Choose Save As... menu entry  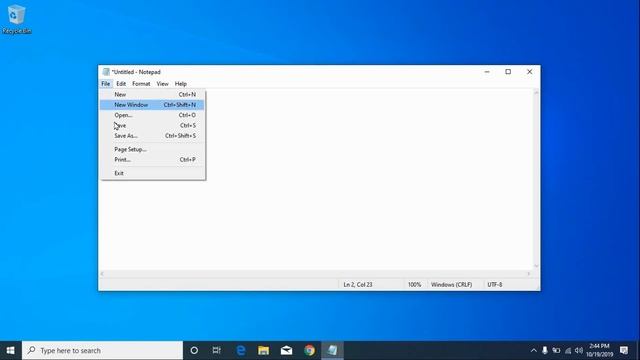coord(152,136)
